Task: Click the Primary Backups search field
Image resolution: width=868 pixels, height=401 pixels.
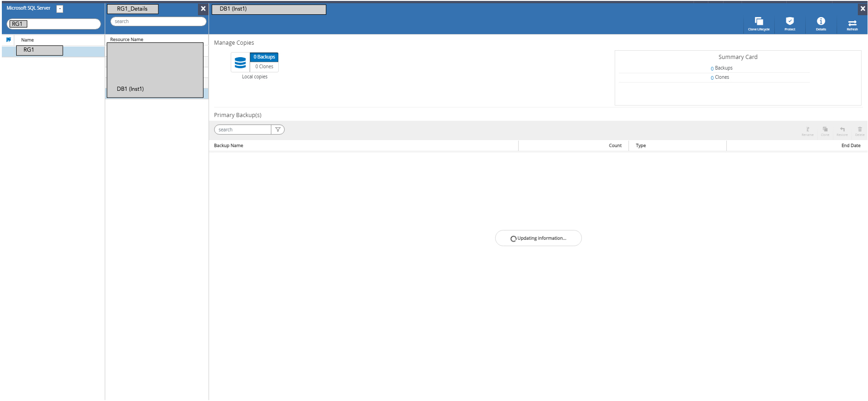Action: point(243,130)
